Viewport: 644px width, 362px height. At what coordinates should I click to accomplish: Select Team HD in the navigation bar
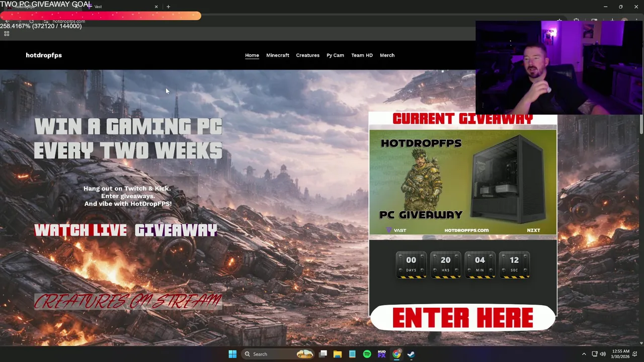click(x=362, y=55)
